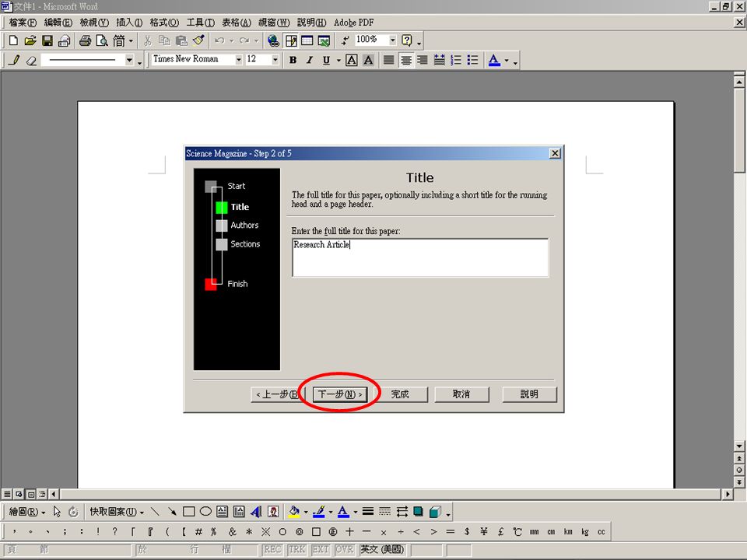The width and height of the screenshot is (747, 560).
Task: Apply bulleted list formatting
Action: point(472,60)
